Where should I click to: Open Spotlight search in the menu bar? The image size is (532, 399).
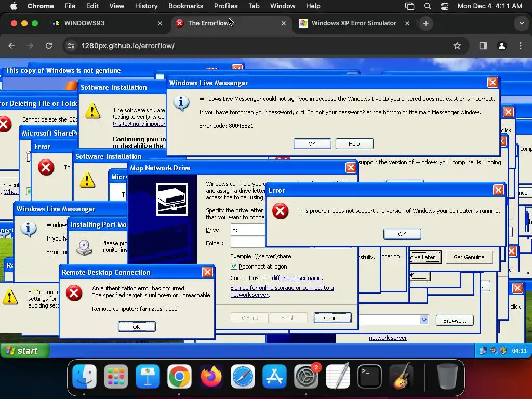pyautogui.click(x=428, y=6)
